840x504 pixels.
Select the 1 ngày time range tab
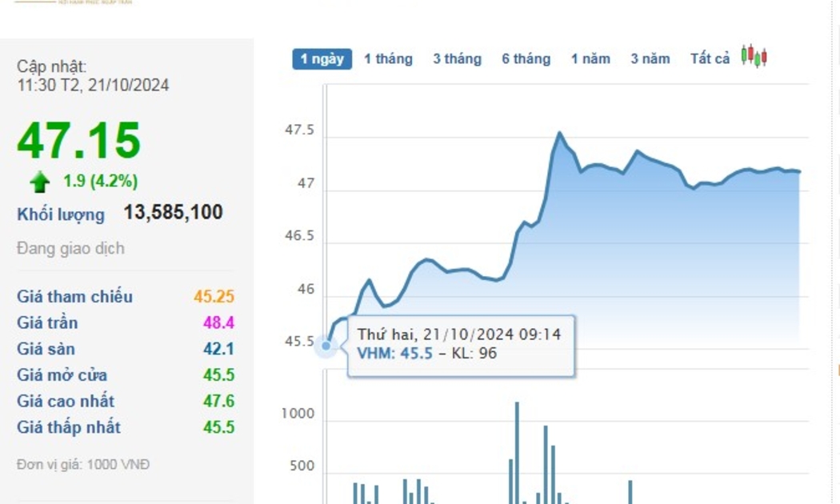[322, 59]
